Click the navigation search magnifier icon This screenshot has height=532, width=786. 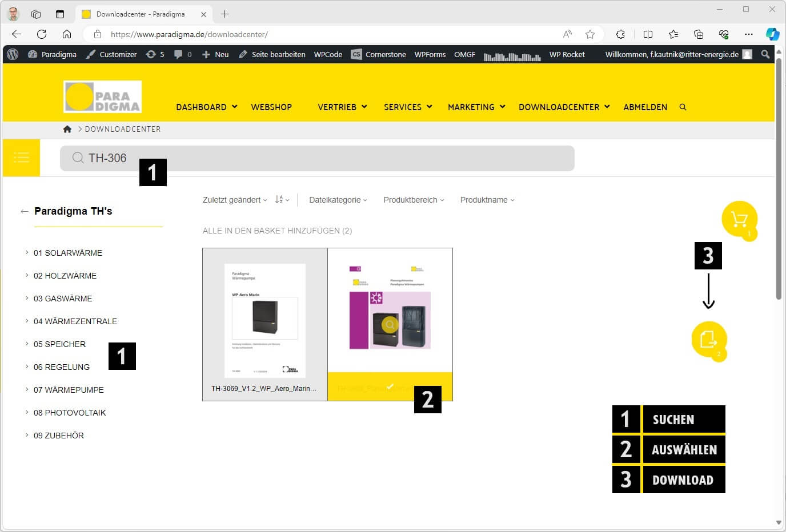(683, 107)
